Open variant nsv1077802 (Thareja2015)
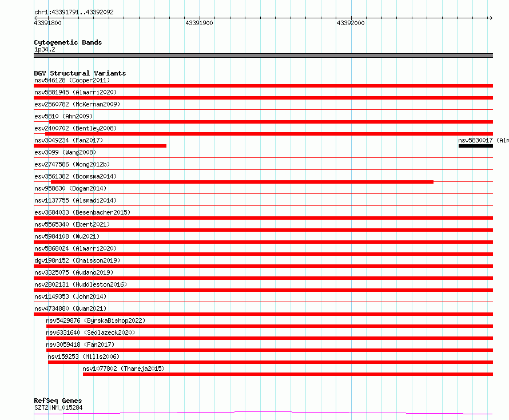This screenshot has height=420, width=509. pyautogui.click(x=124, y=369)
